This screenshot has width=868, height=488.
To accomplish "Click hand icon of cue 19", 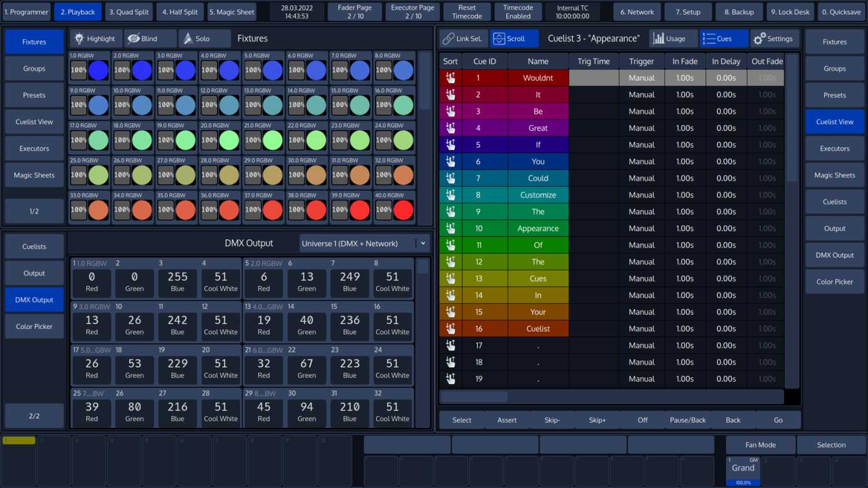I will (x=450, y=379).
